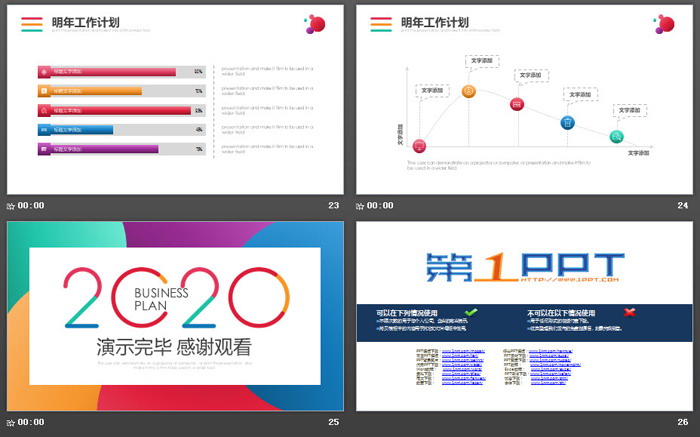Click the 文字添加 callout above the orange circle
The image size is (700, 437).
pyautogui.click(x=482, y=61)
